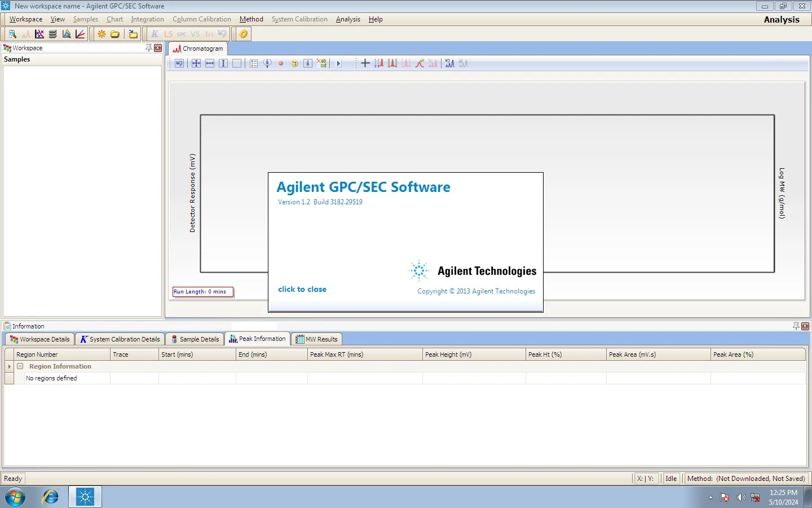Create new workspace with orange star icon

point(101,34)
